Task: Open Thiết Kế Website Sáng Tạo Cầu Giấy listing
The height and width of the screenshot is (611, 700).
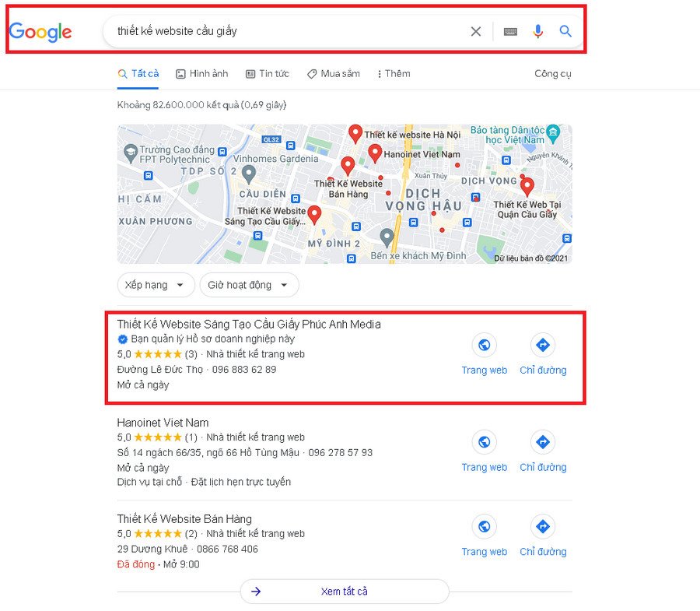Action: (249, 325)
